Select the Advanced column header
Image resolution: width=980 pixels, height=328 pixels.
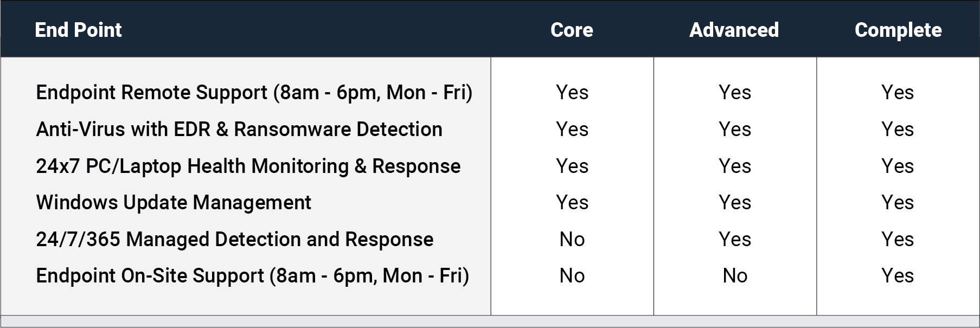pyautogui.click(x=734, y=30)
